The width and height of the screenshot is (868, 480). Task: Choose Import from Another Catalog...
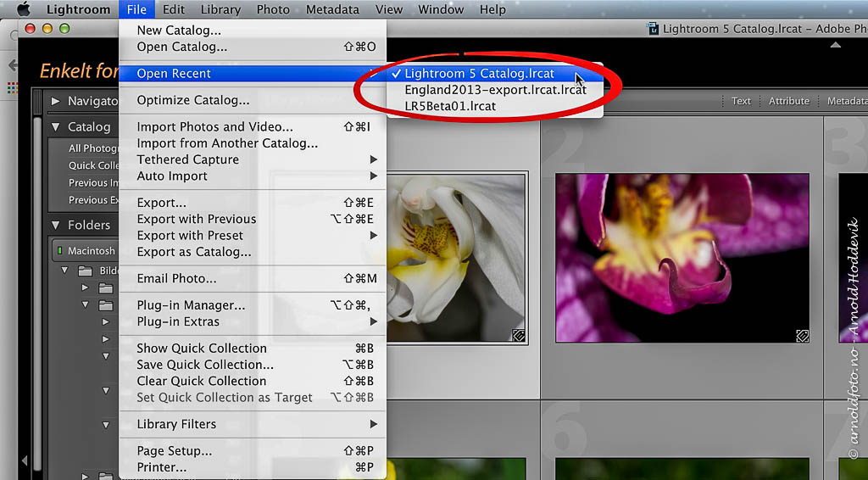coord(253,143)
